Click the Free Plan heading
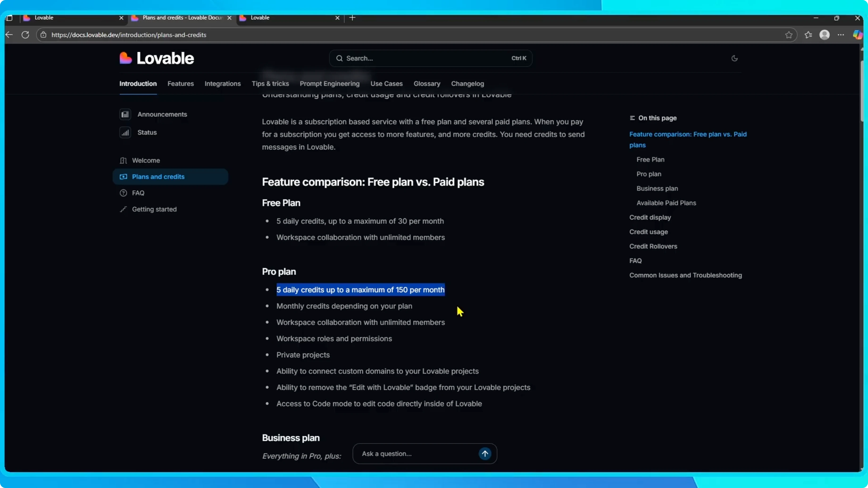The width and height of the screenshot is (868, 488). tap(281, 203)
